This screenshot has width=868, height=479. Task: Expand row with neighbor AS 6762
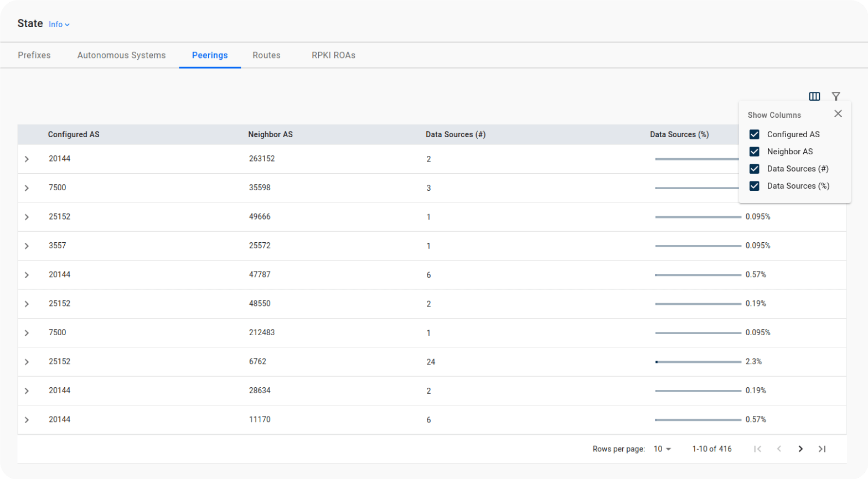[27, 362]
